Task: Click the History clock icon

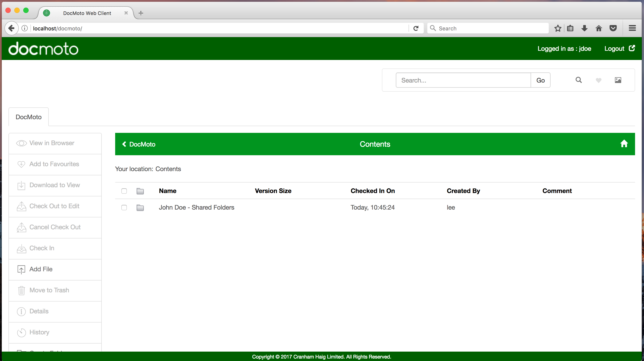Action: (21, 333)
